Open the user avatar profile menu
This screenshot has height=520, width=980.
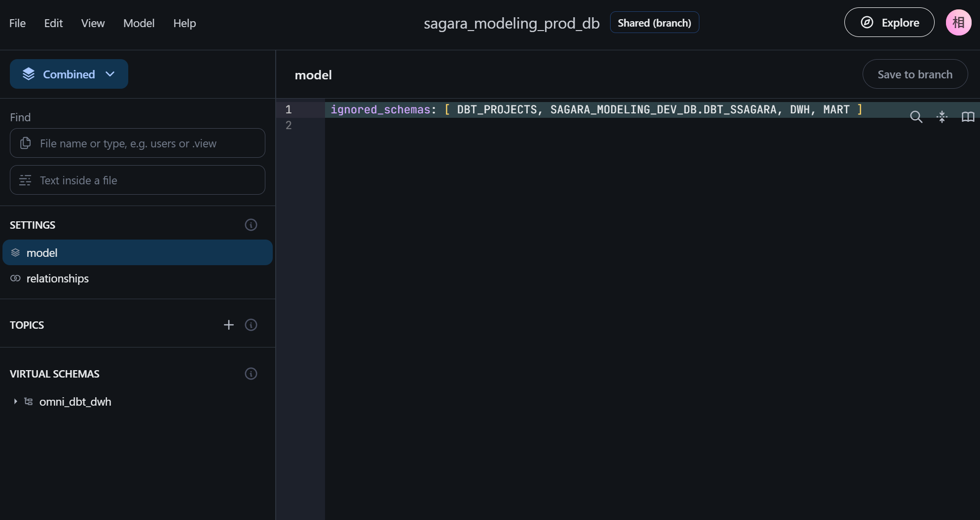pyautogui.click(x=958, y=23)
